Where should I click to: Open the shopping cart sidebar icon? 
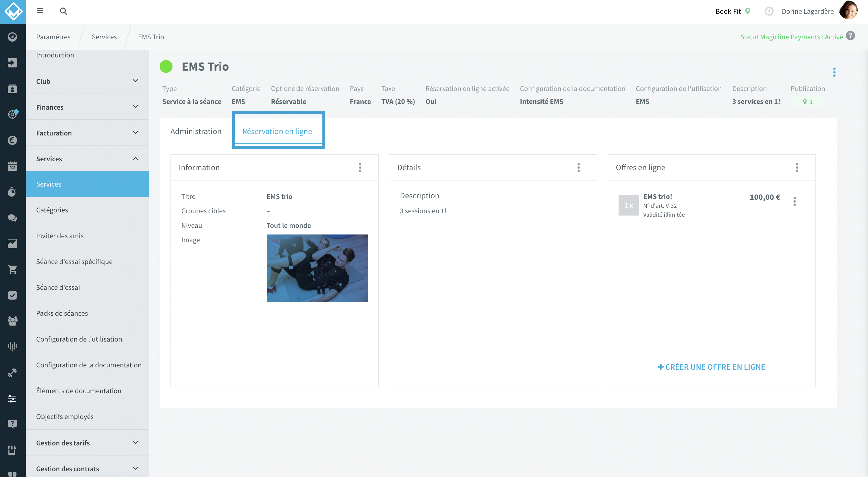point(12,269)
